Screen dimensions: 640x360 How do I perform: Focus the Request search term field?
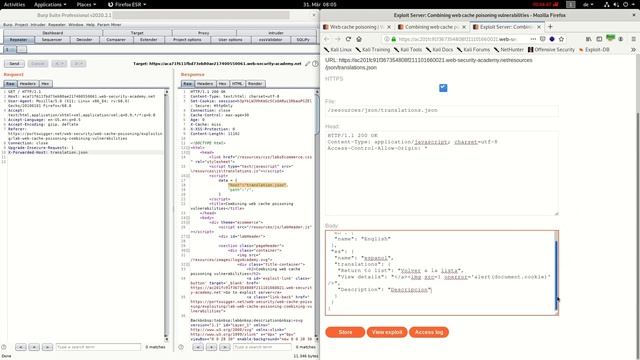[98, 347]
